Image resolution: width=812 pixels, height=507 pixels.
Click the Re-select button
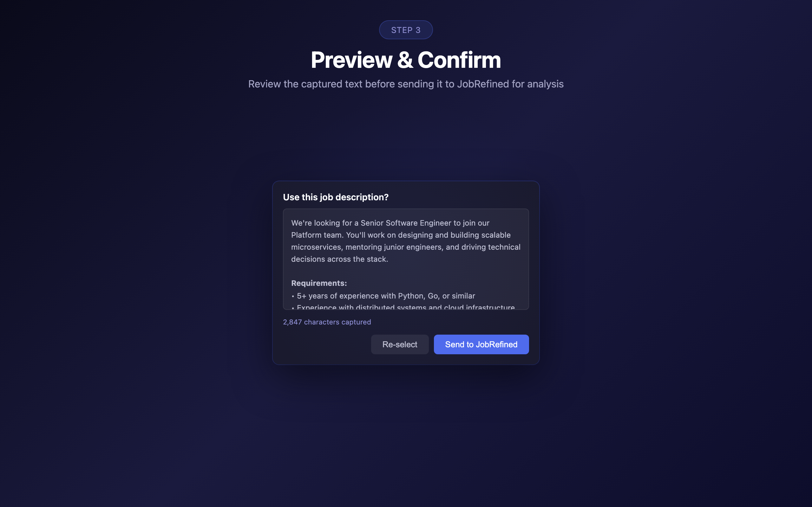pos(399,344)
